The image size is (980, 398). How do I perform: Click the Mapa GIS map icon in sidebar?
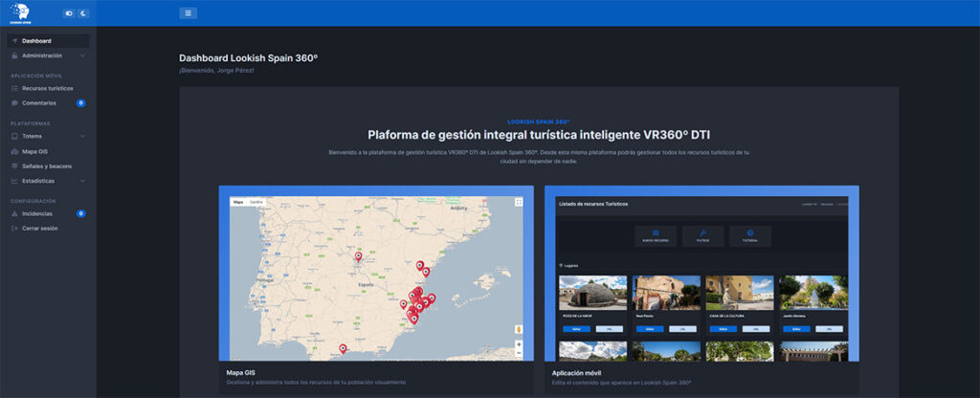click(14, 151)
